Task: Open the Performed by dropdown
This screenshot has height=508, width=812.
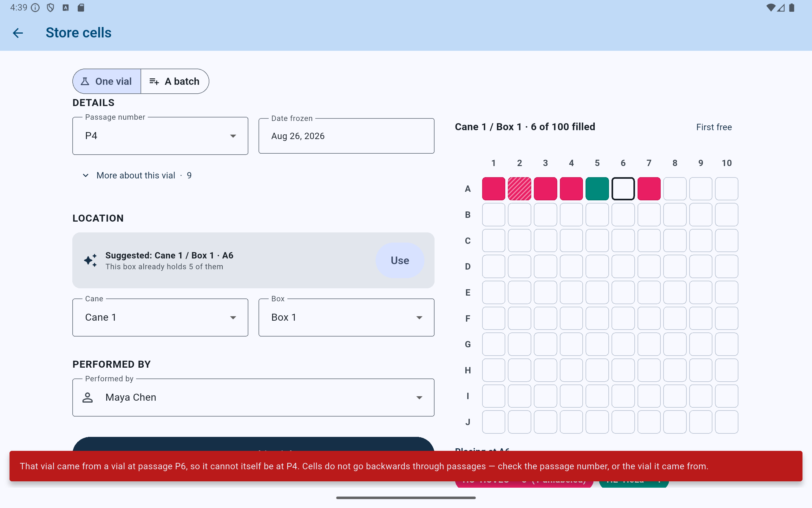Action: (253, 398)
